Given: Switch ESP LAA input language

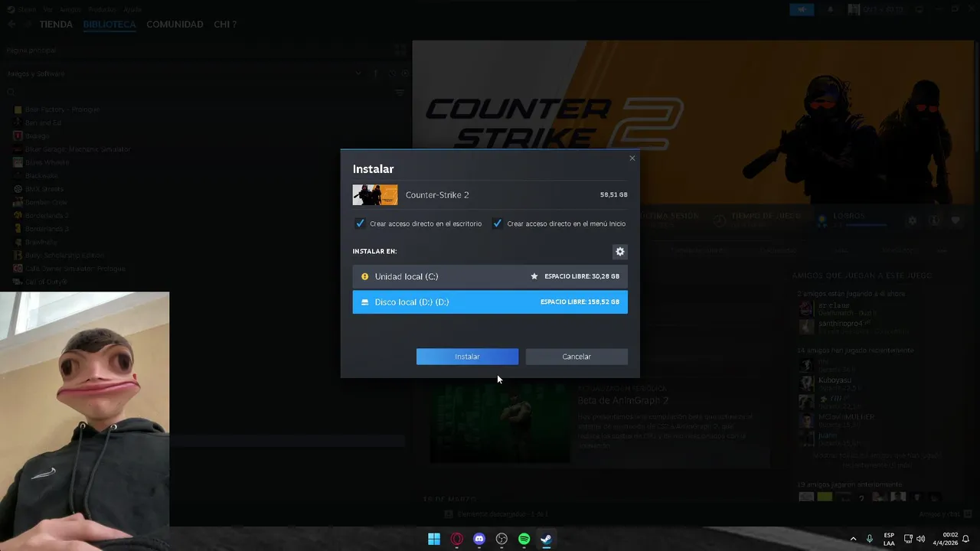Looking at the screenshot, I should pos(889,539).
